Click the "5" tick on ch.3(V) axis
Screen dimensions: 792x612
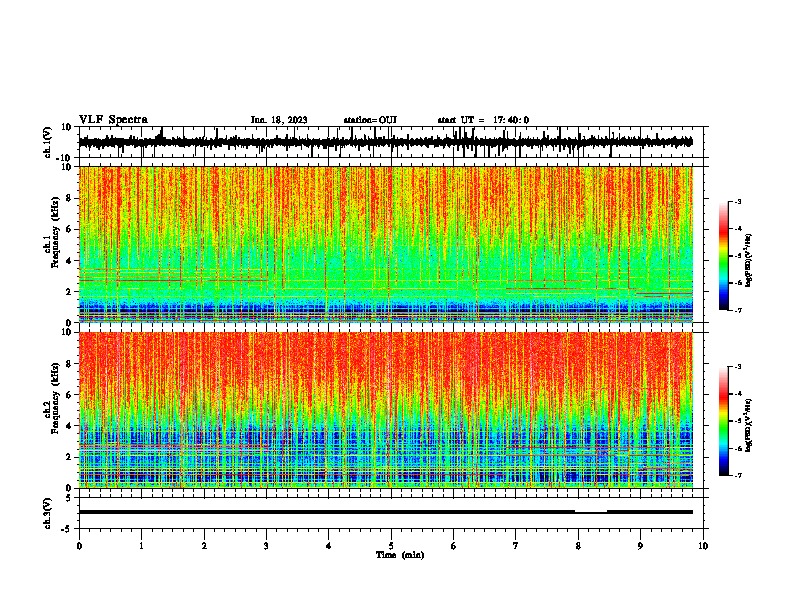pyautogui.click(x=69, y=497)
